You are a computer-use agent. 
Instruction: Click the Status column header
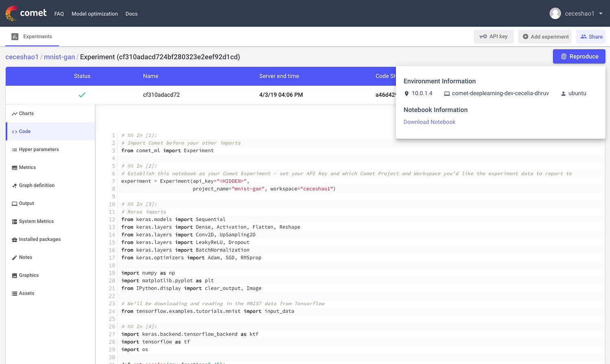[x=82, y=76]
